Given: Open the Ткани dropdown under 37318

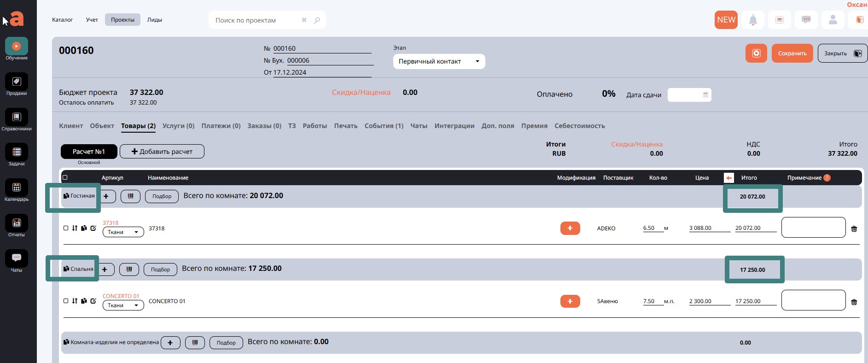Looking at the screenshot, I should point(123,232).
